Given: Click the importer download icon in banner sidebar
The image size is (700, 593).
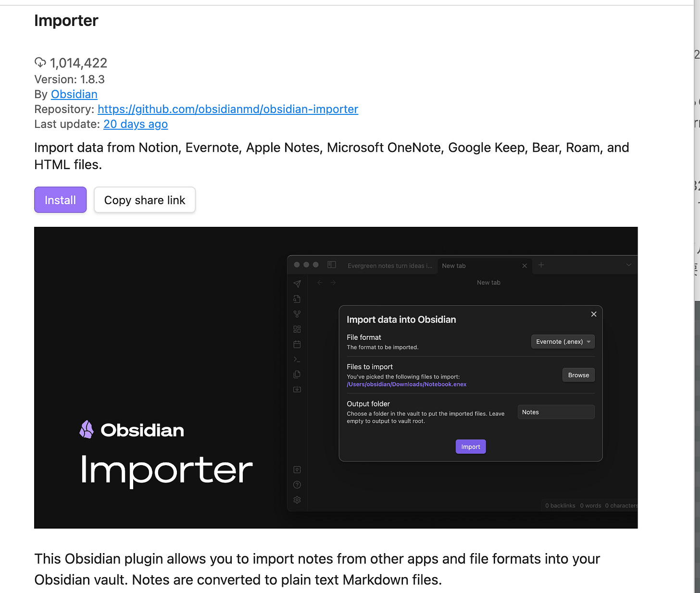Looking at the screenshot, I should 297,389.
